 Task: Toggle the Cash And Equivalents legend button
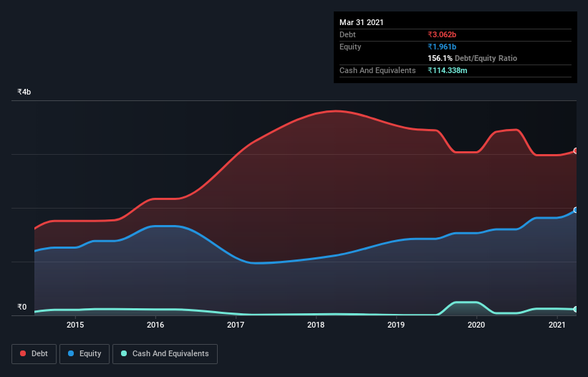165,354
